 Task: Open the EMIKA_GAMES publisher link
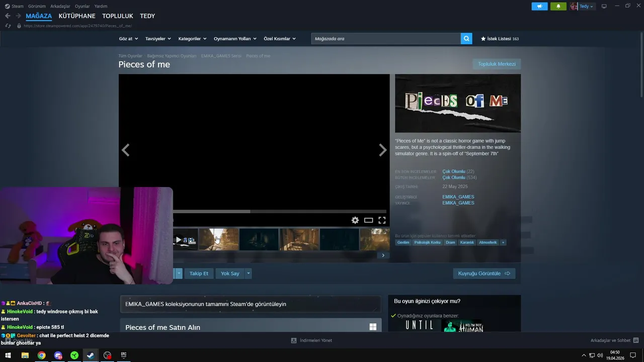click(458, 203)
